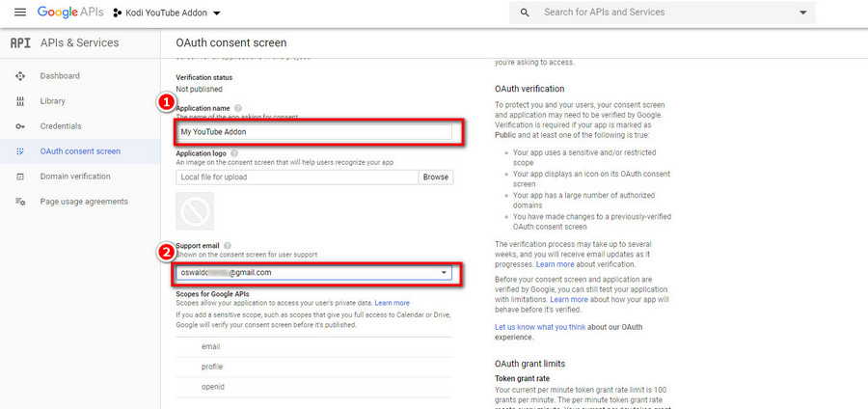Click Learn more about app behavior before verification
Screen dimensions: 868x409
point(568,299)
